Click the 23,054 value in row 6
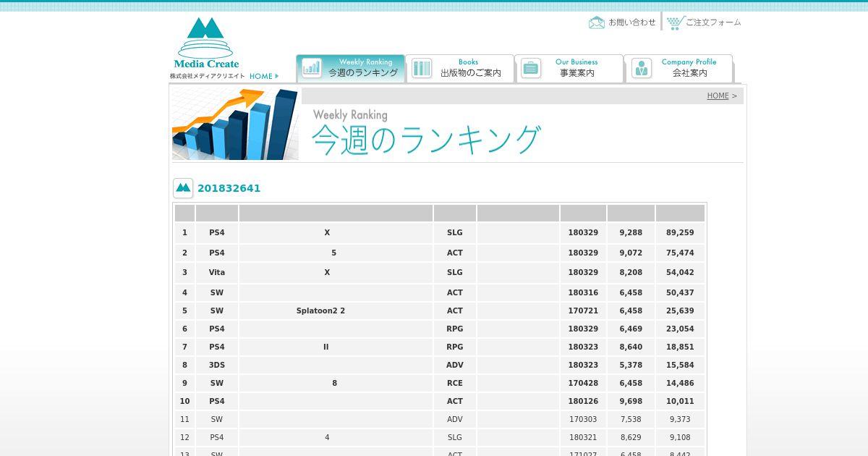The width and height of the screenshot is (868, 456). pos(680,329)
